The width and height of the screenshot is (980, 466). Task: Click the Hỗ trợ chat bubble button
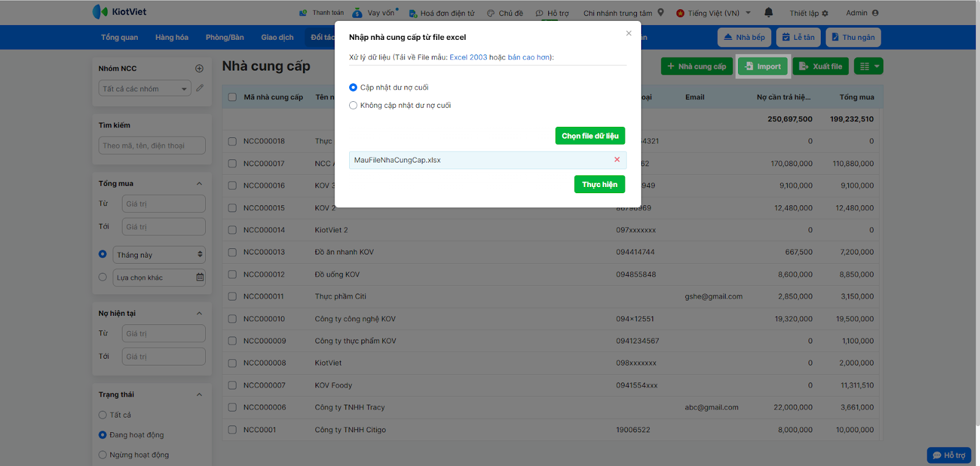coord(949,455)
